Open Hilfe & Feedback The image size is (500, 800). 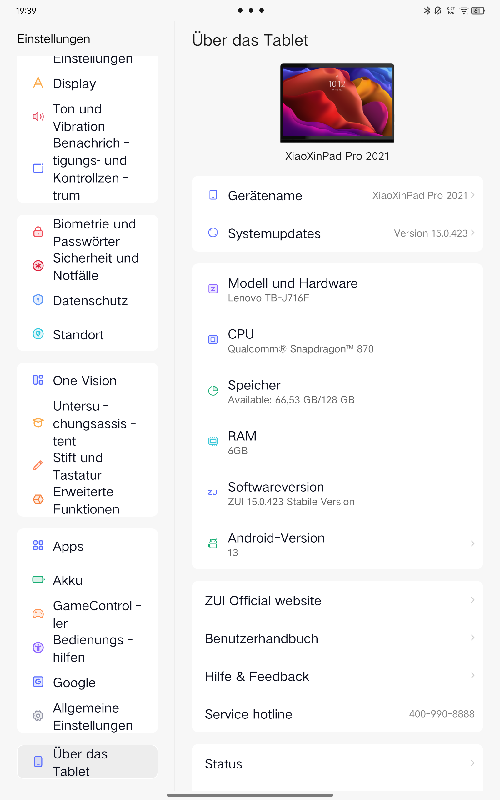click(337, 676)
